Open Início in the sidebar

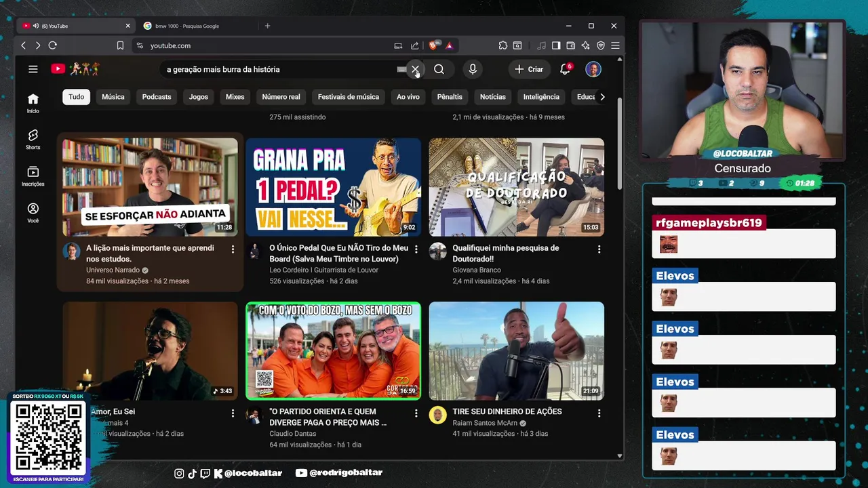[33, 103]
